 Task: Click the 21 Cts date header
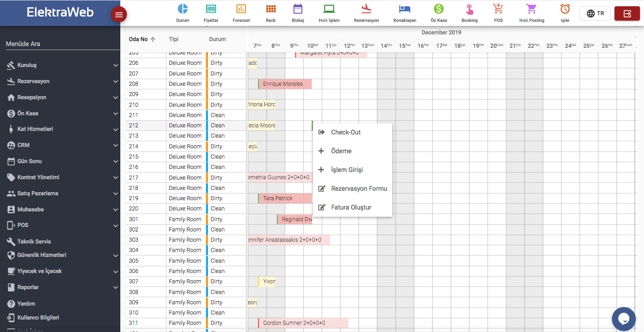[515, 46]
